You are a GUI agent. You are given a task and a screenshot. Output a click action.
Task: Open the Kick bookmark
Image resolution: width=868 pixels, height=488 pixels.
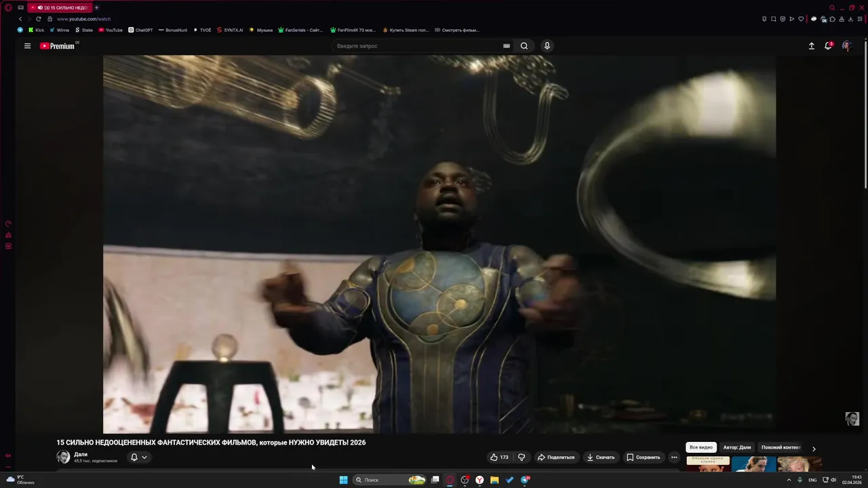point(36,30)
